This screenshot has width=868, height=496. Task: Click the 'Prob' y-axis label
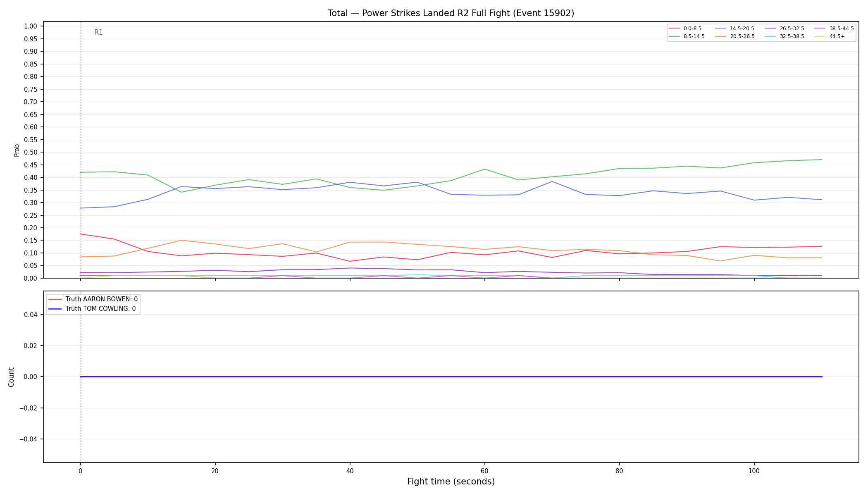tap(17, 150)
